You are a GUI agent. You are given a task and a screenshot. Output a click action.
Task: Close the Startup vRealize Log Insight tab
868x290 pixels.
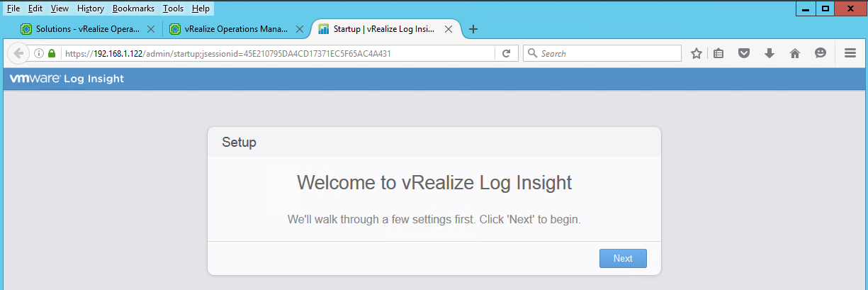coord(449,29)
